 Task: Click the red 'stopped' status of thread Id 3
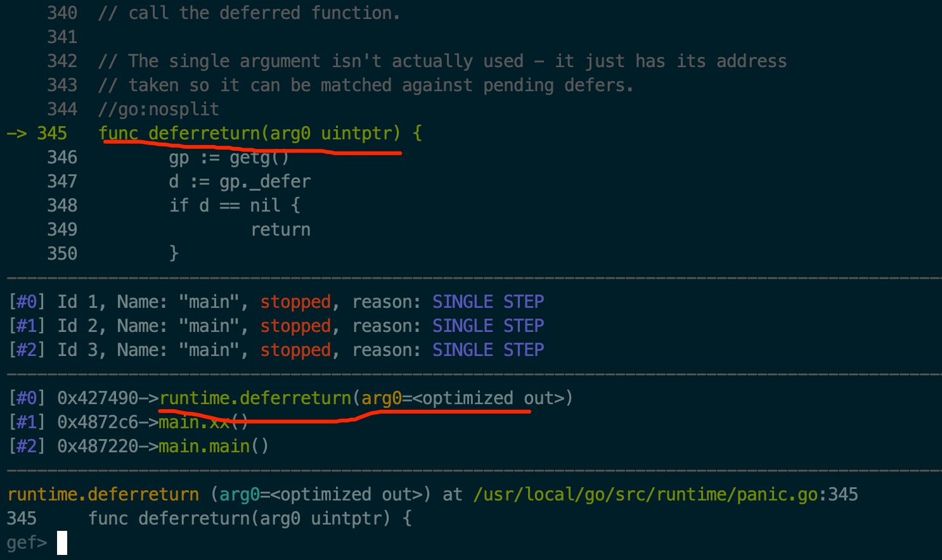tap(295, 350)
